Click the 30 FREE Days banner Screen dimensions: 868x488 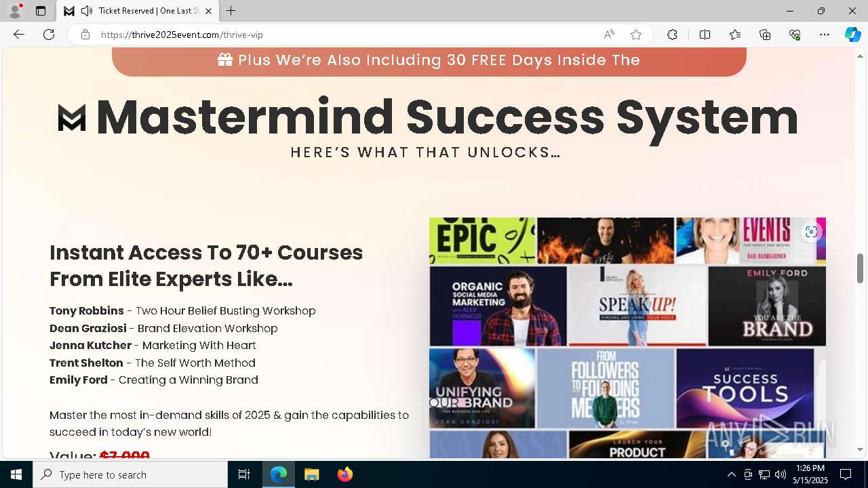click(429, 60)
